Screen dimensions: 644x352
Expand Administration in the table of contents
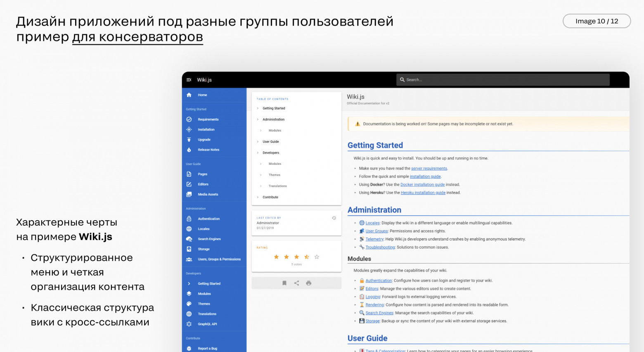(257, 119)
